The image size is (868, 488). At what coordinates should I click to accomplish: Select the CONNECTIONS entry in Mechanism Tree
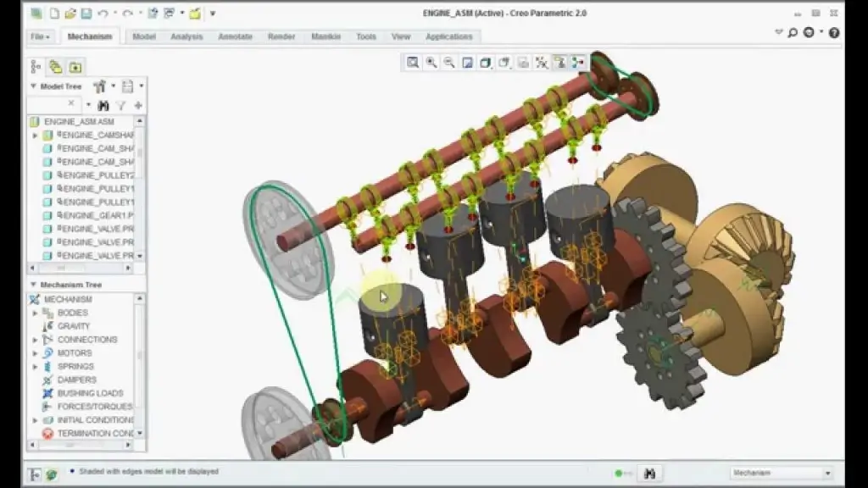pos(86,339)
